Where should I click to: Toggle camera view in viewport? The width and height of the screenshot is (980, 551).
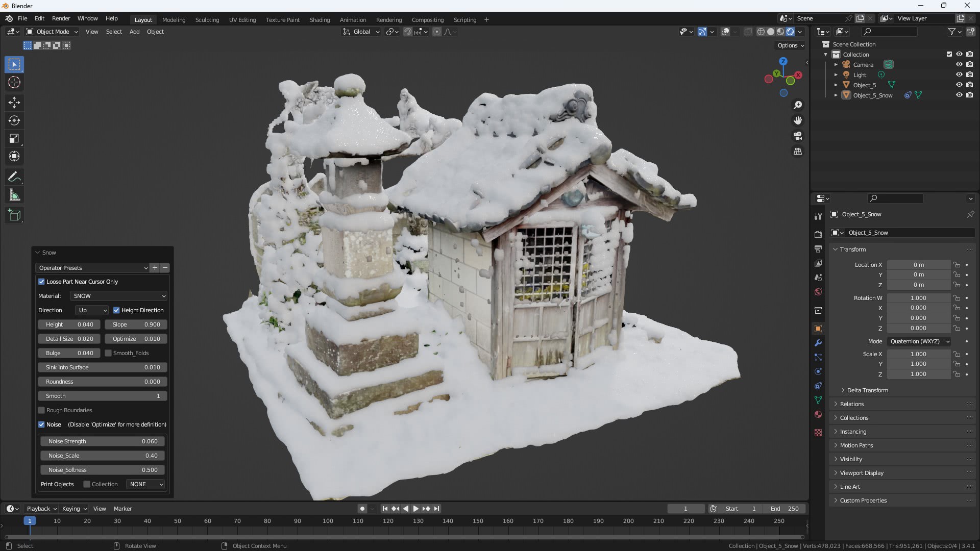pyautogui.click(x=798, y=136)
